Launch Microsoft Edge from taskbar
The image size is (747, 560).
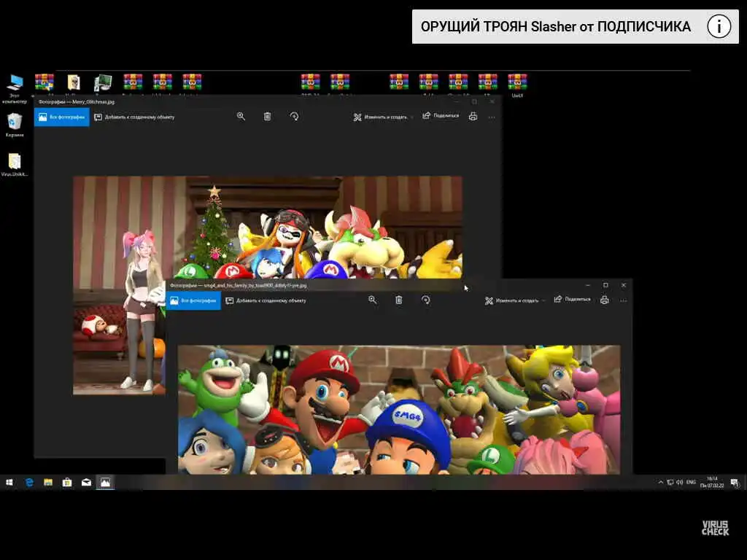(x=29, y=483)
